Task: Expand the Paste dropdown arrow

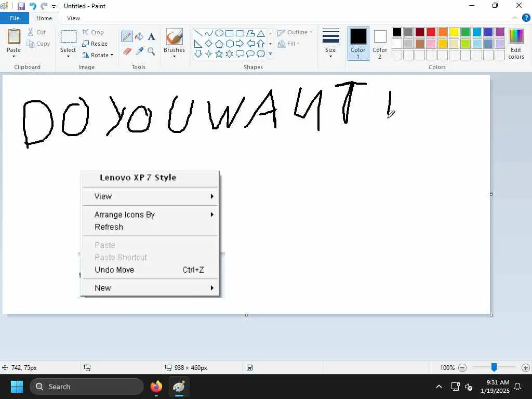Action: 14,56
